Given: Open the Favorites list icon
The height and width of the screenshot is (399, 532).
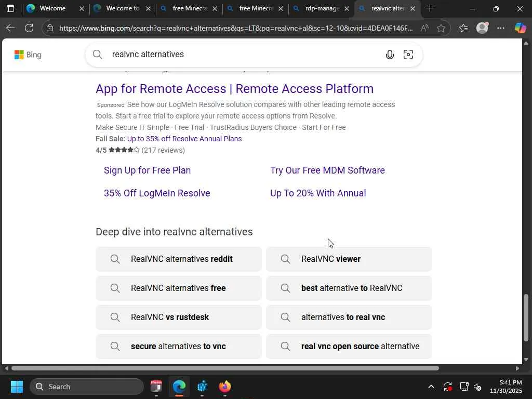Looking at the screenshot, I should click(463, 28).
